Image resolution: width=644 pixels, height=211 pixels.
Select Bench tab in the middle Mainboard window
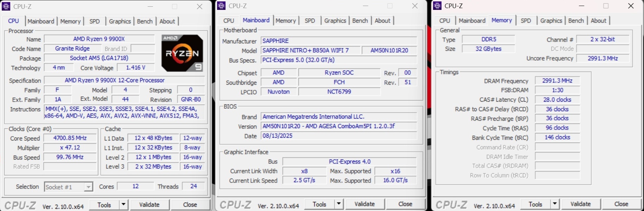pyautogui.click(x=360, y=20)
